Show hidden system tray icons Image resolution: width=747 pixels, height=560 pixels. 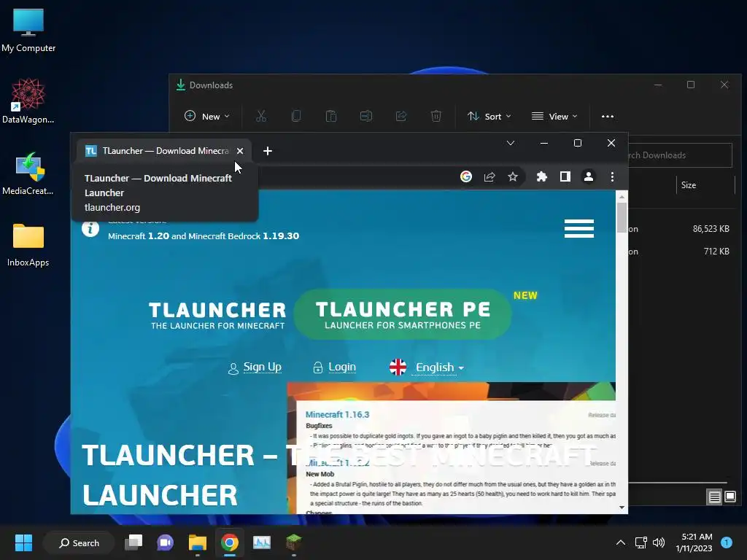pyautogui.click(x=620, y=542)
